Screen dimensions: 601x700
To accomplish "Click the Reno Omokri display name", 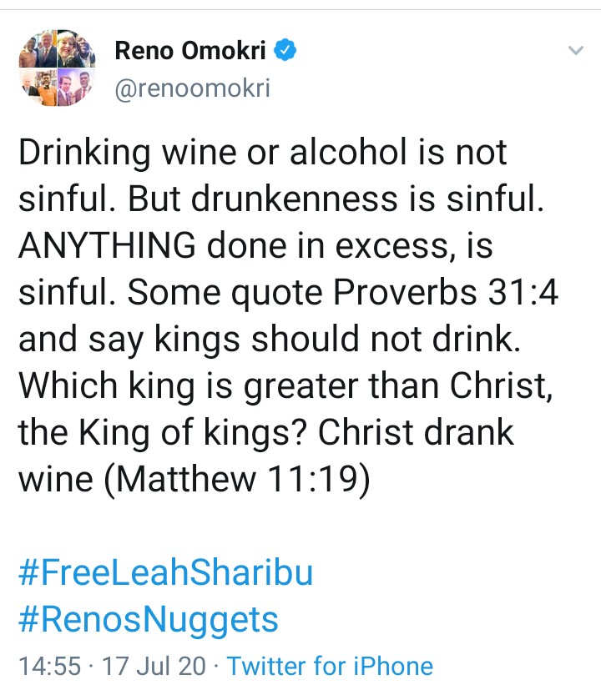I will (190, 52).
